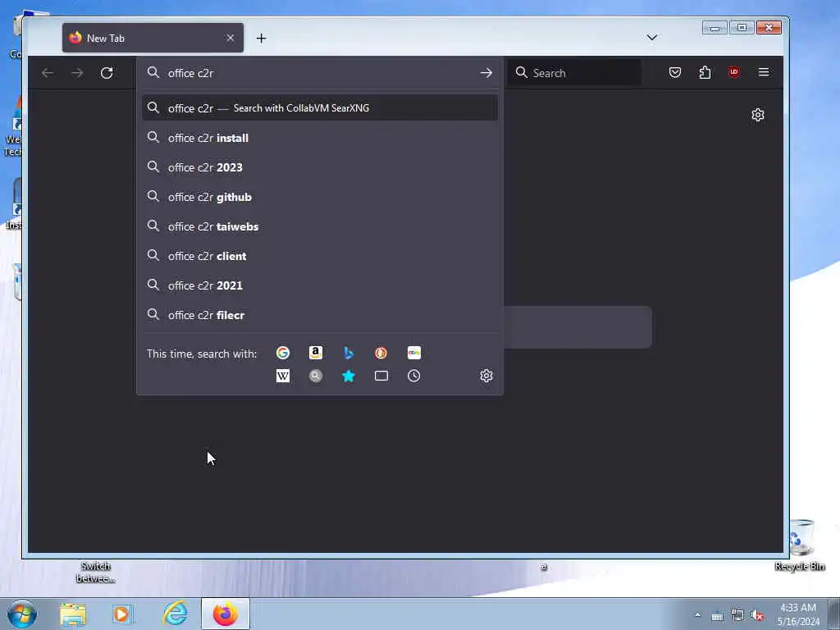Search this time with eBay
840x630 pixels.
coord(414,353)
